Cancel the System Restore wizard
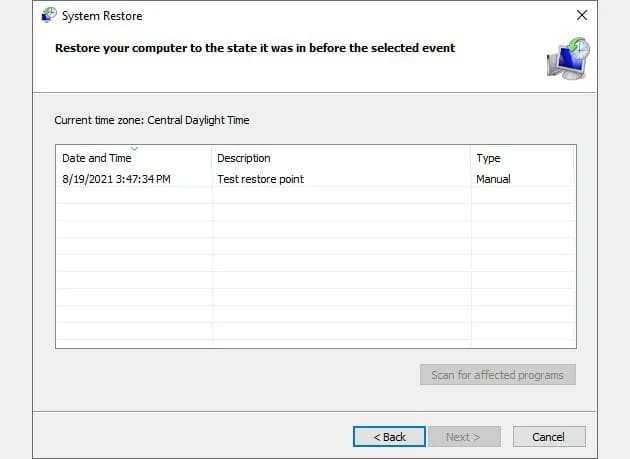Screen dimensions: 630x459 [x=548, y=437]
